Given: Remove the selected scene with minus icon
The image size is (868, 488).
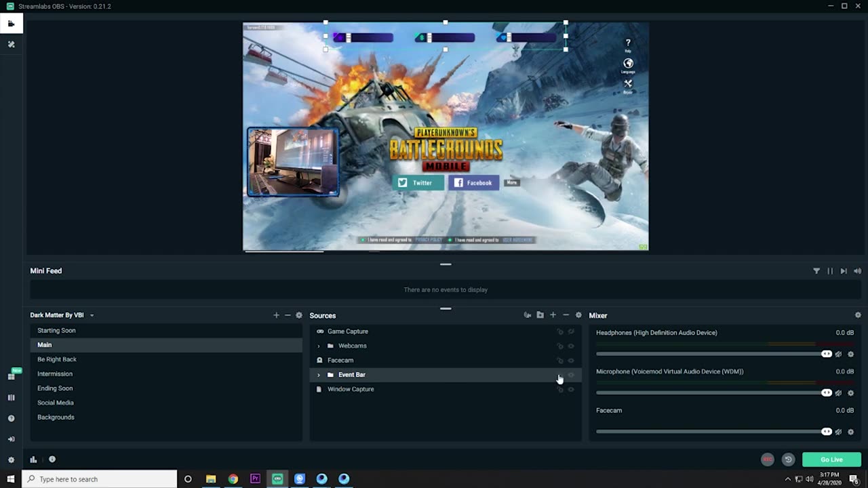Looking at the screenshot, I should [x=288, y=315].
